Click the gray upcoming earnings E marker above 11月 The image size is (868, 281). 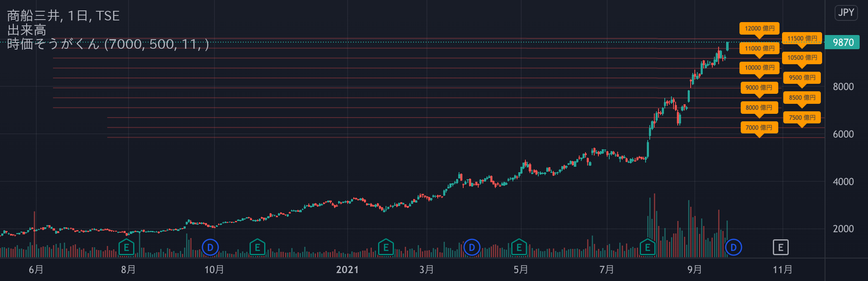[x=780, y=248]
